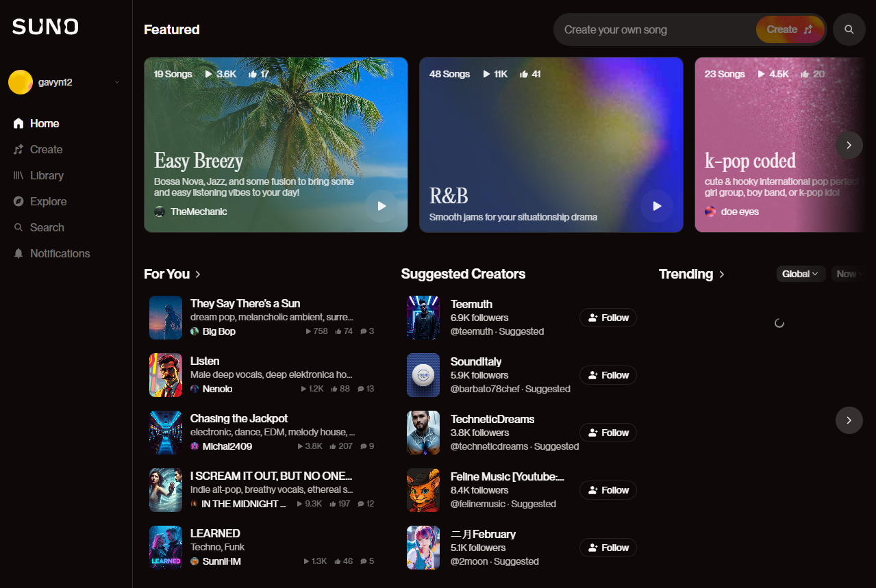
Task: Open Teemuth profile picture
Action: (423, 318)
